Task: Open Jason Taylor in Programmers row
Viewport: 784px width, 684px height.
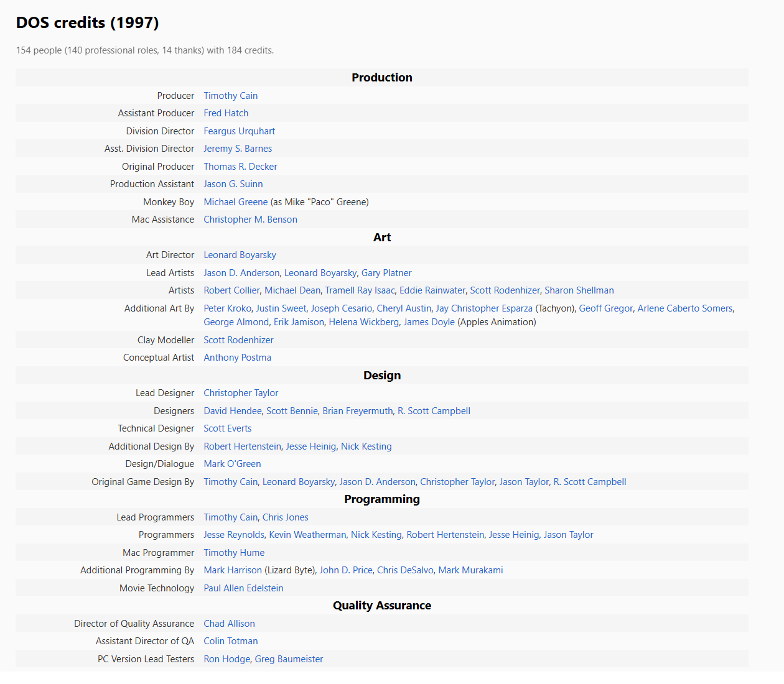Action: click(x=568, y=535)
